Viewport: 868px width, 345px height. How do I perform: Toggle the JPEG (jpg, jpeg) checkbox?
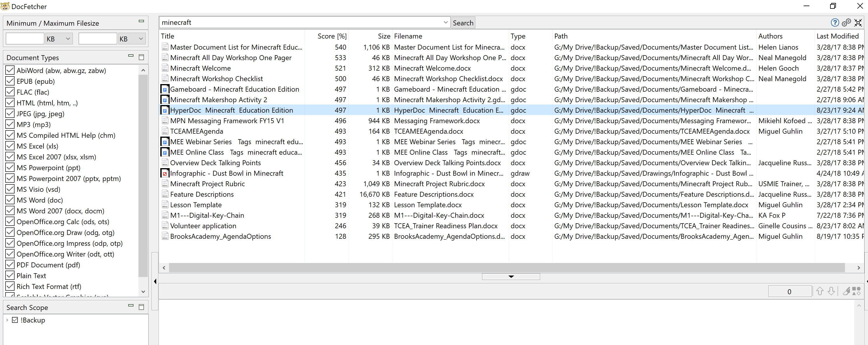pyautogui.click(x=10, y=114)
